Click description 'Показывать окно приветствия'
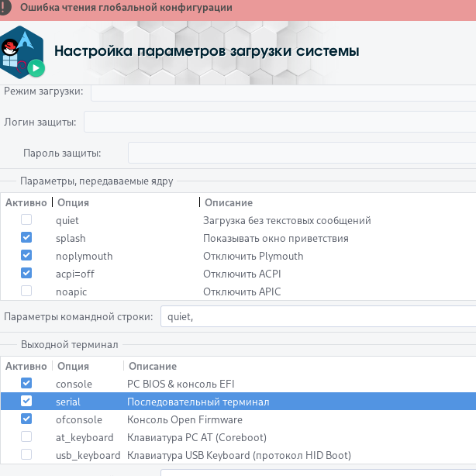The image size is (476, 476). 276,238
